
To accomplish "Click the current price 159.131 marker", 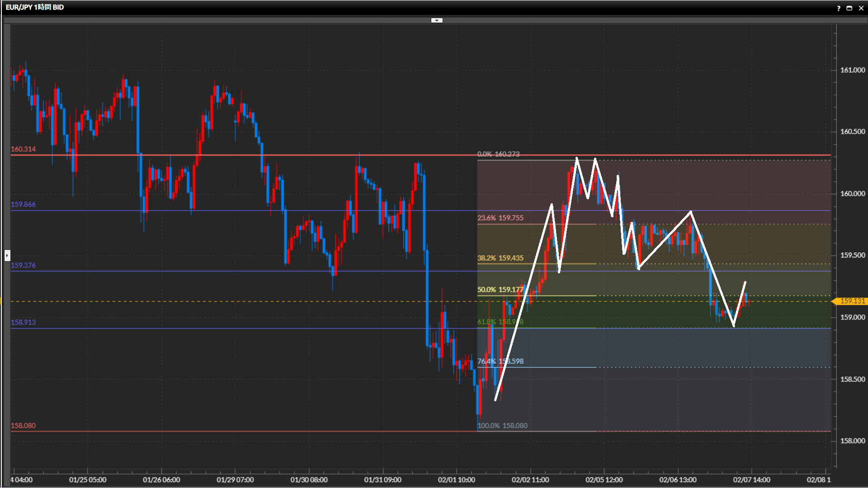I will point(852,301).
